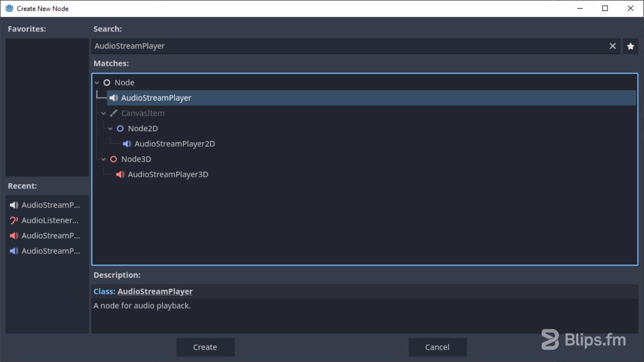This screenshot has width=644, height=362.
Task: Close the Create New Node dialog
Action: (630, 8)
